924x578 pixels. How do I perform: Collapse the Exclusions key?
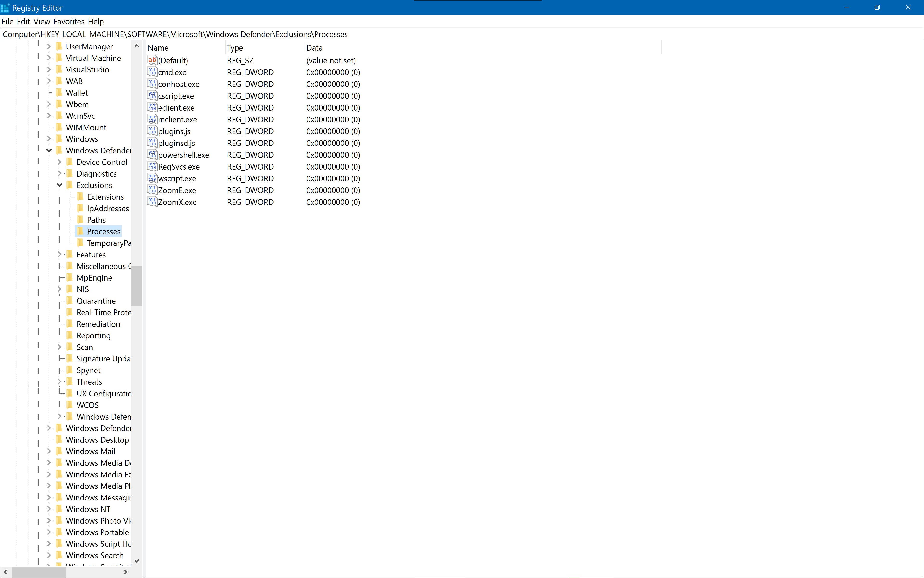tap(60, 185)
